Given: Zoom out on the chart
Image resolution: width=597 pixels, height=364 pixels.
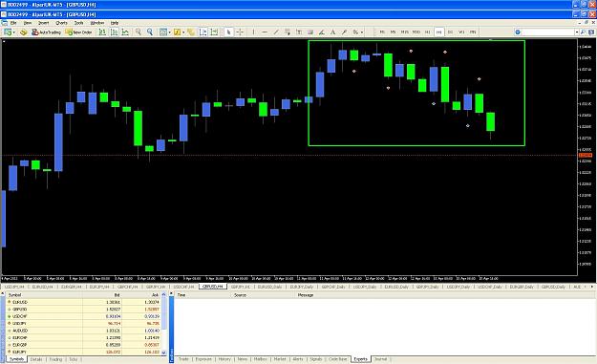Looking at the screenshot, I should pyautogui.click(x=150, y=32).
